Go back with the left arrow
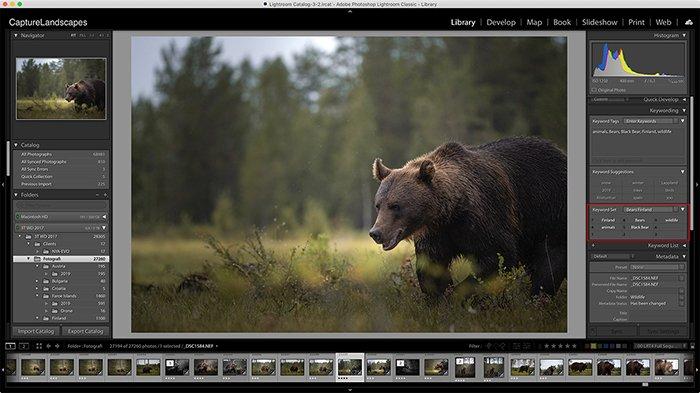The image size is (700, 393). pyautogui.click(x=48, y=346)
